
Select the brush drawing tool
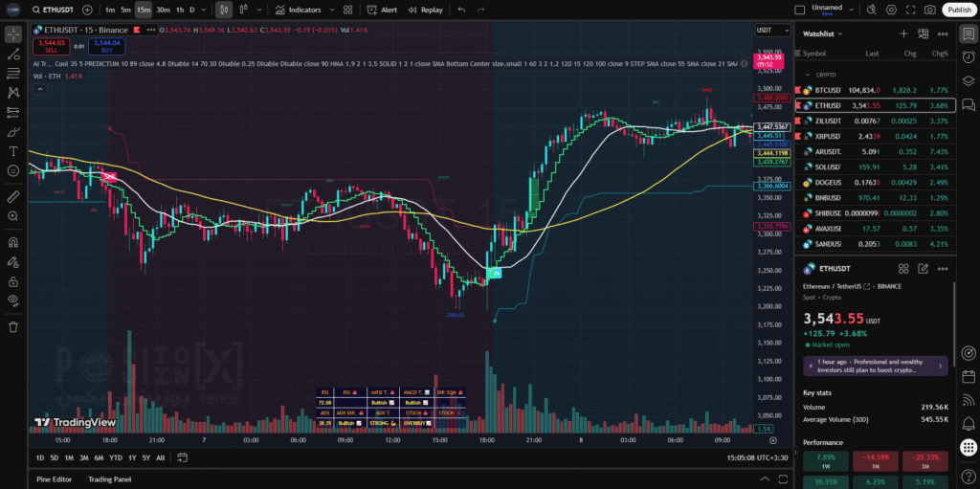tap(13, 132)
